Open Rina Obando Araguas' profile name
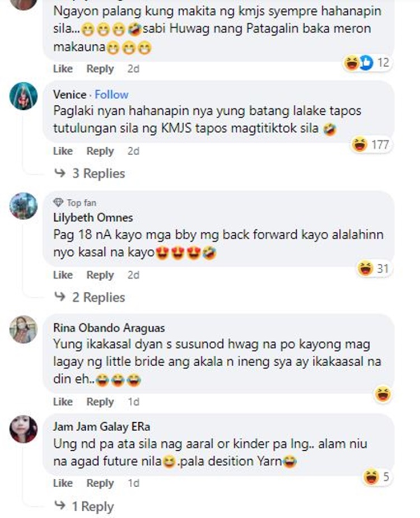Screen dimensions: 420x518 coord(109,328)
